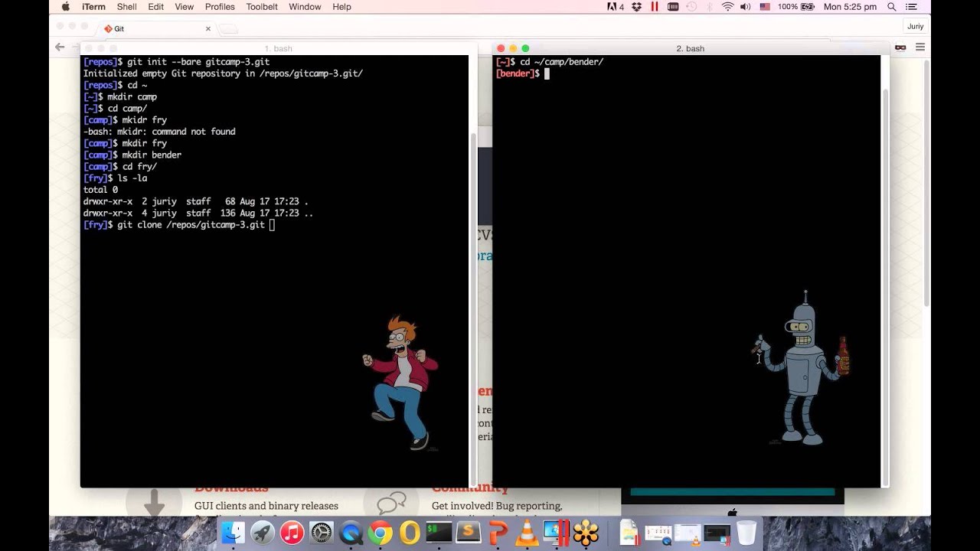Open the US flag input menu

(765, 7)
